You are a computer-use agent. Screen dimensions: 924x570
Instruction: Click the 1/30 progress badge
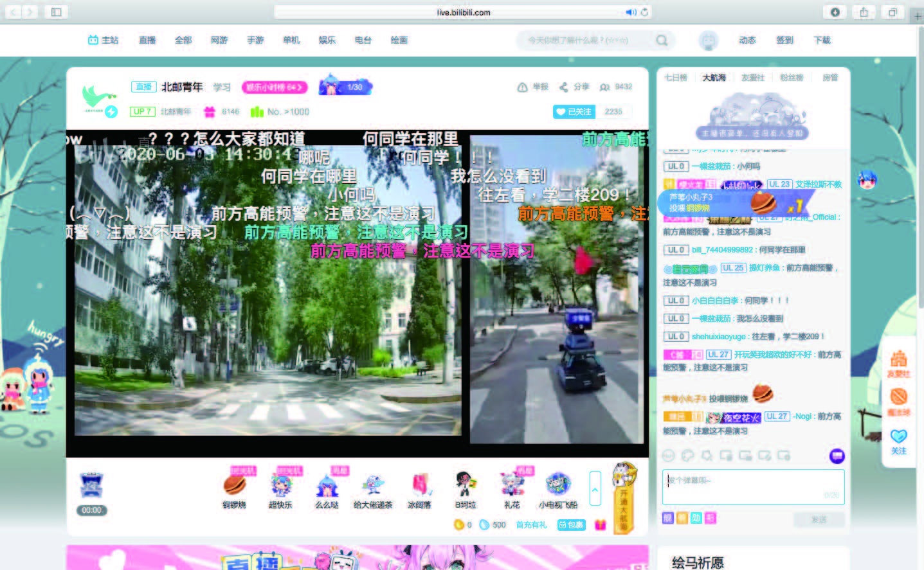pos(346,87)
